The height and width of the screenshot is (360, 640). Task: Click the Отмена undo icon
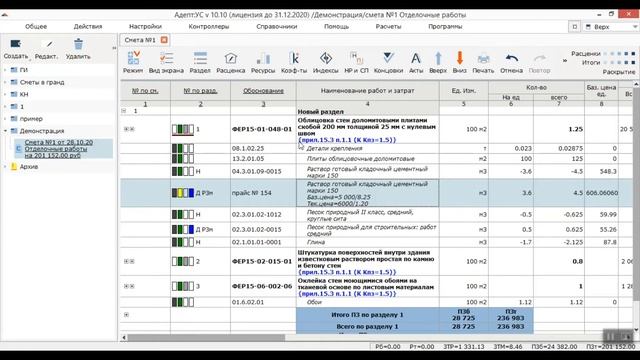click(511, 58)
